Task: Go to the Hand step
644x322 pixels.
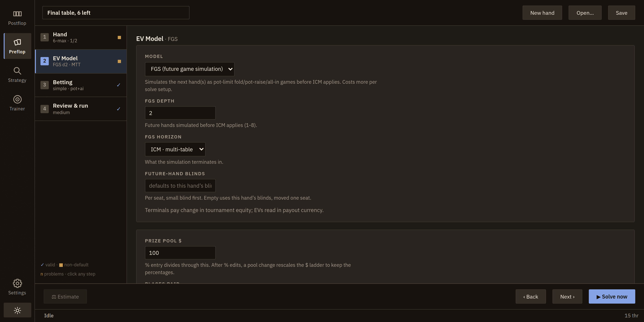Action: [81, 37]
